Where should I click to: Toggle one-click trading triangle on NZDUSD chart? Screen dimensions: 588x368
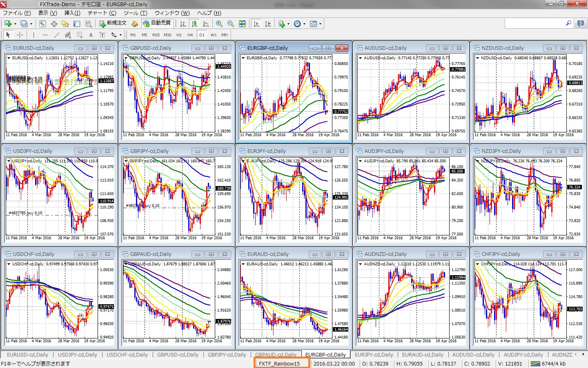click(x=478, y=58)
